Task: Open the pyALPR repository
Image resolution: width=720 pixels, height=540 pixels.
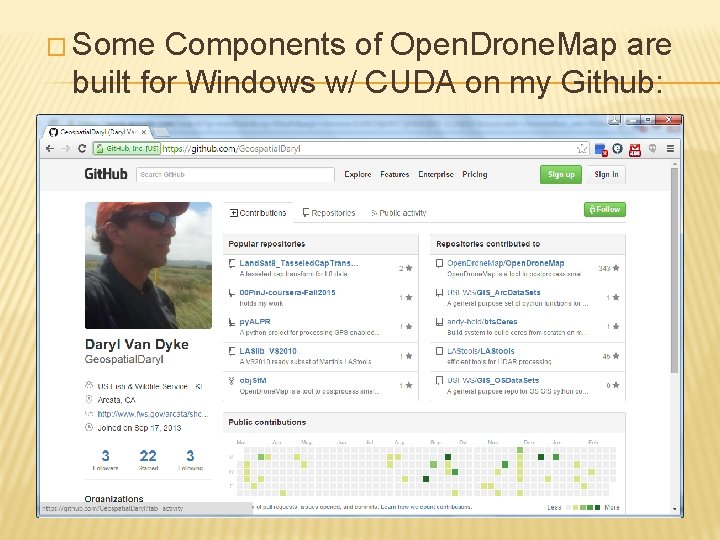Action: (255, 321)
